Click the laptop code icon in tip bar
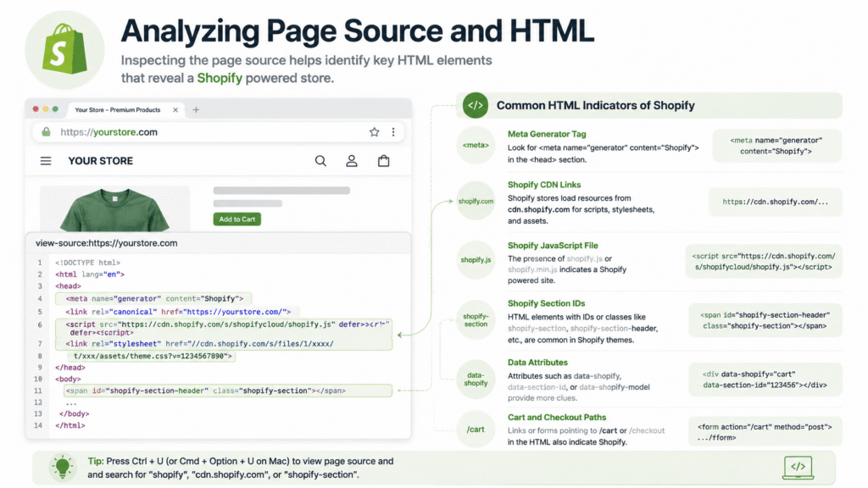The image size is (868, 488). coord(798,468)
